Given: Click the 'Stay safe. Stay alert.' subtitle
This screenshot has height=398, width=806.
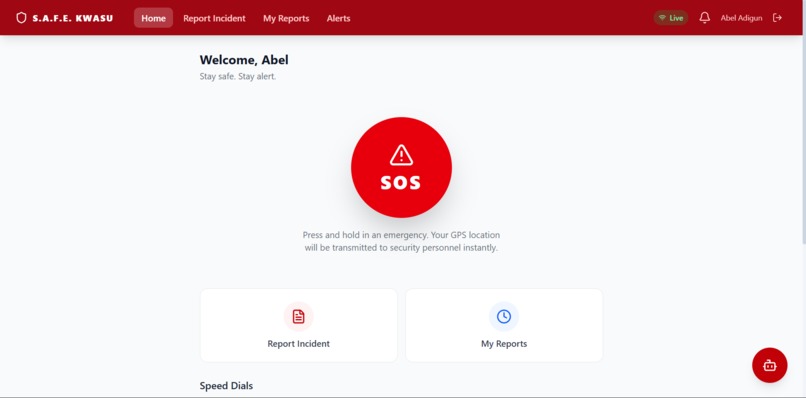Looking at the screenshot, I should [x=238, y=77].
